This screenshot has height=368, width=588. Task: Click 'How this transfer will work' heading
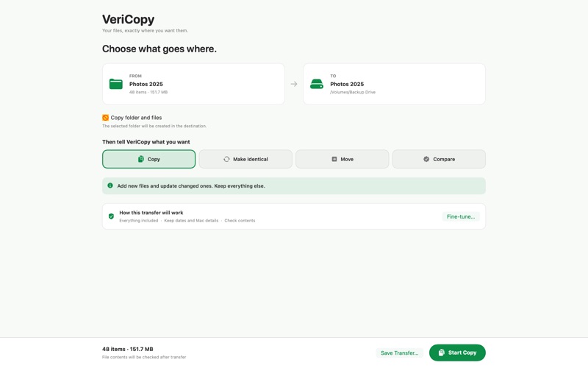pyautogui.click(x=151, y=213)
